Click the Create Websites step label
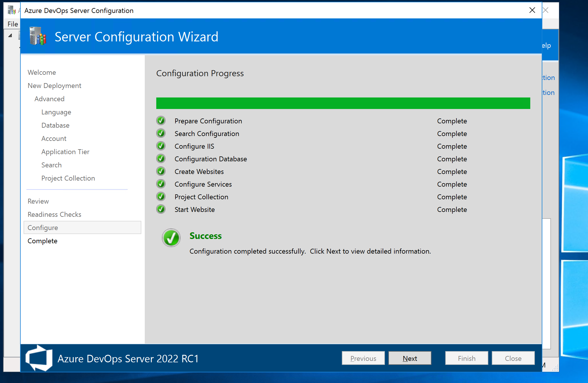This screenshot has height=383, width=588. tap(199, 172)
